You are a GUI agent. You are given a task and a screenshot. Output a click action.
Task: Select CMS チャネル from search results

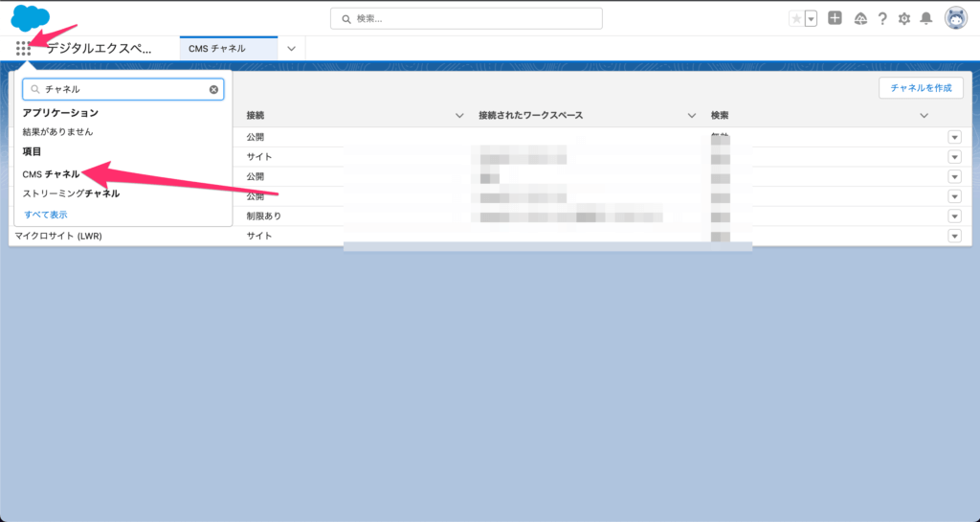[x=52, y=174]
